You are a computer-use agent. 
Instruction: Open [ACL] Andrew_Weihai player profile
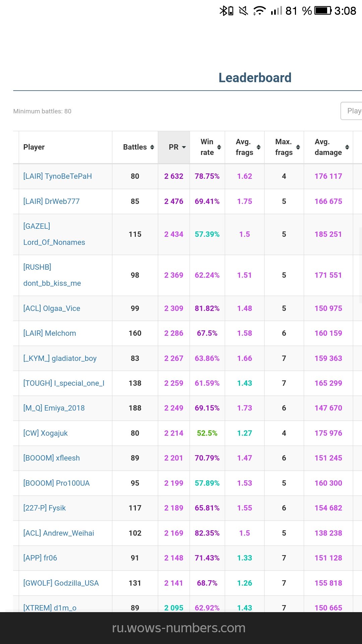[x=59, y=533]
